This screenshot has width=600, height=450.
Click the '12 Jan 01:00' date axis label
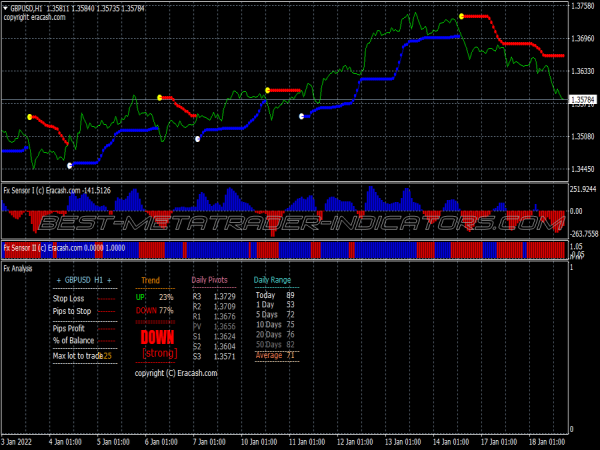coord(355,442)
